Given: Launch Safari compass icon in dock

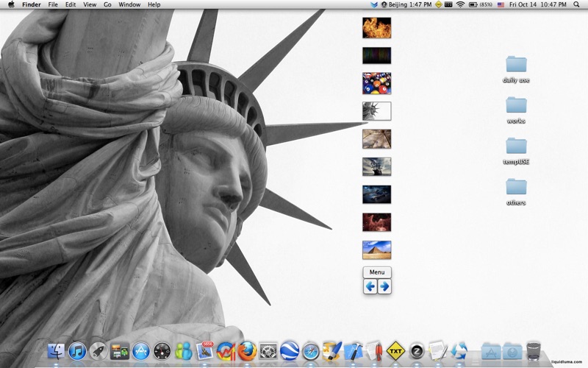Looking at the screenshot, I should [311, 352].
